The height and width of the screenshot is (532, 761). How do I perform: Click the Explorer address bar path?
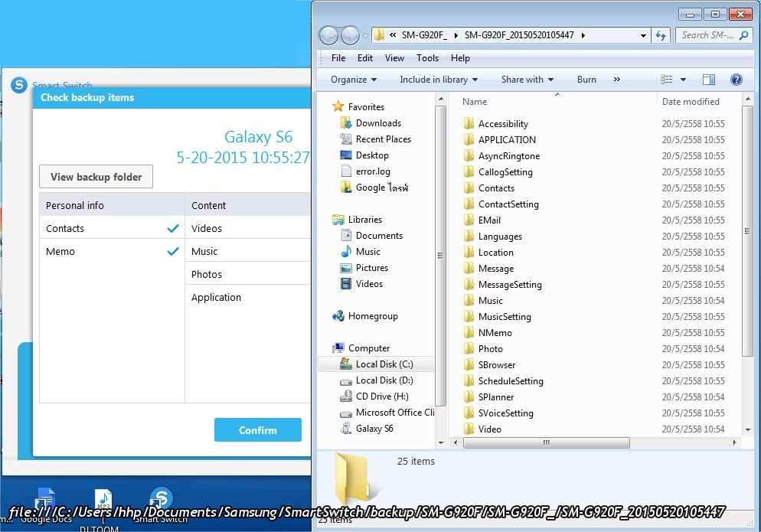click(x=511, y=35)
